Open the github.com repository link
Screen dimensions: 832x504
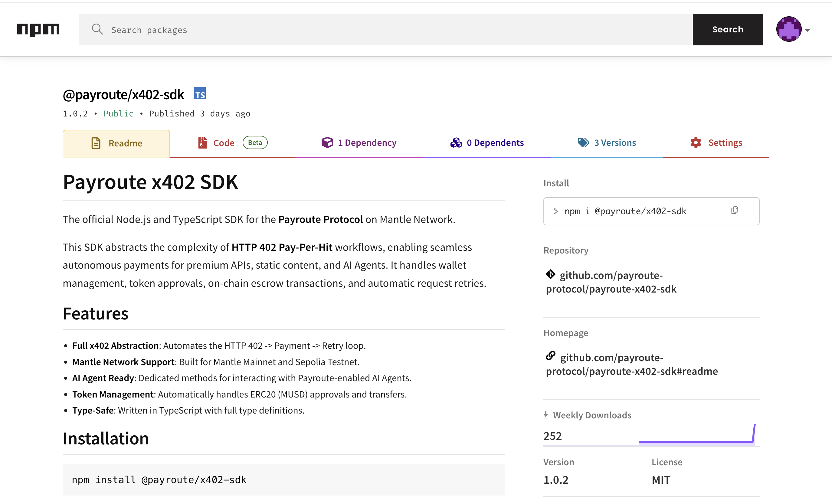(x=611, y=282)
